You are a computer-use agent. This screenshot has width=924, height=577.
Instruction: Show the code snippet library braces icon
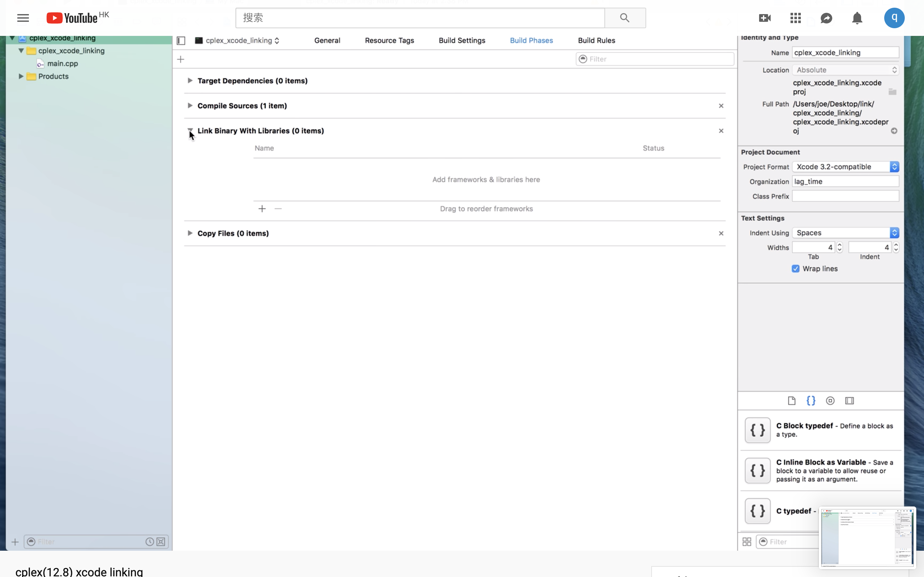click(811, 401)
